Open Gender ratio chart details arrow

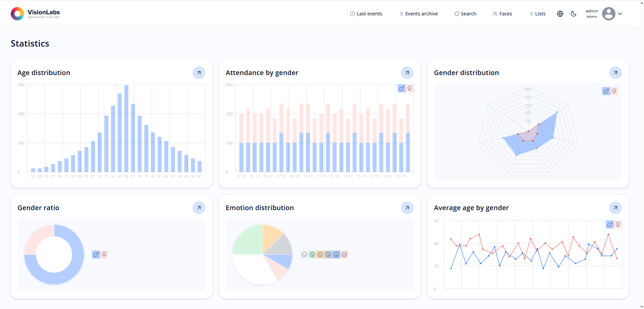(x=199, y=208)
